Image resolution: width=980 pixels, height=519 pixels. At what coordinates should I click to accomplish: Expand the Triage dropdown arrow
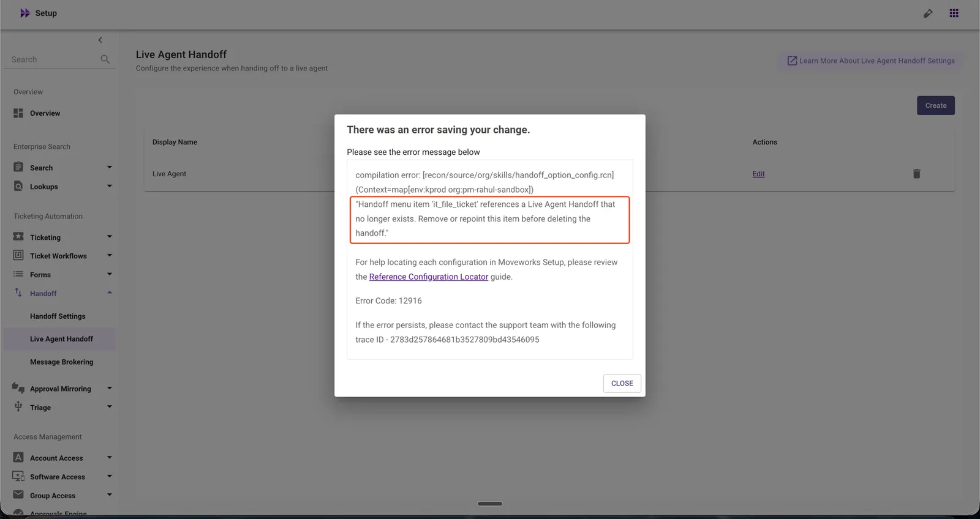pyautogui.click(x=110, y=407)
